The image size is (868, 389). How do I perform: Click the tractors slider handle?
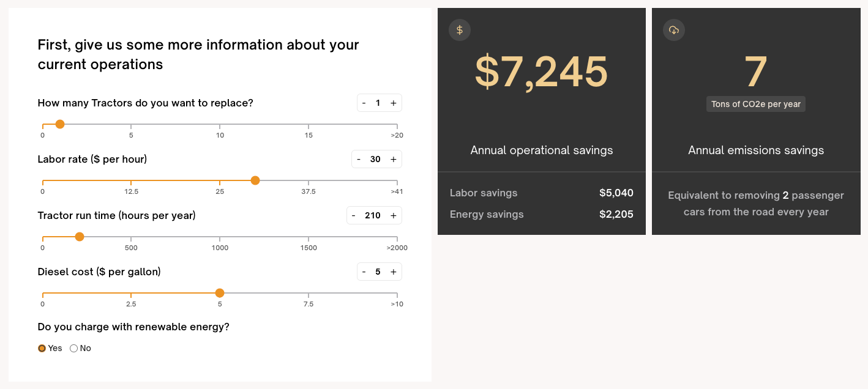(60, 124)
